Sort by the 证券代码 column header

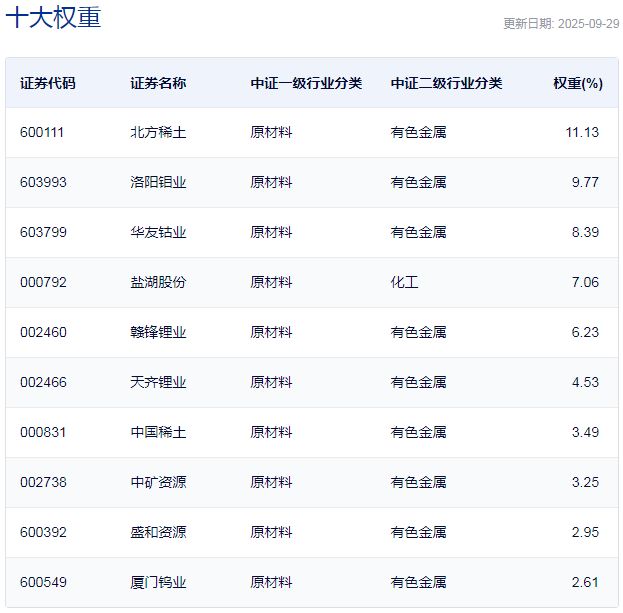point(47,83)
